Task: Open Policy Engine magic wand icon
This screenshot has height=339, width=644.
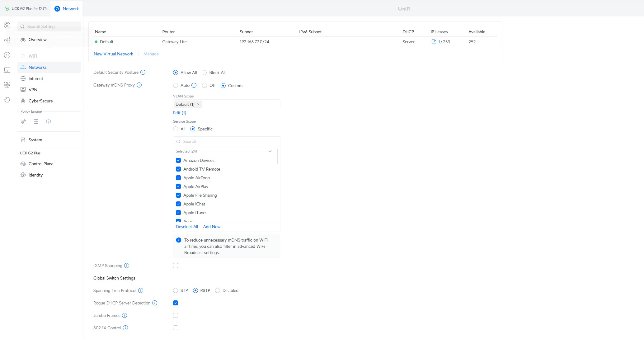Action: [23, 121]
